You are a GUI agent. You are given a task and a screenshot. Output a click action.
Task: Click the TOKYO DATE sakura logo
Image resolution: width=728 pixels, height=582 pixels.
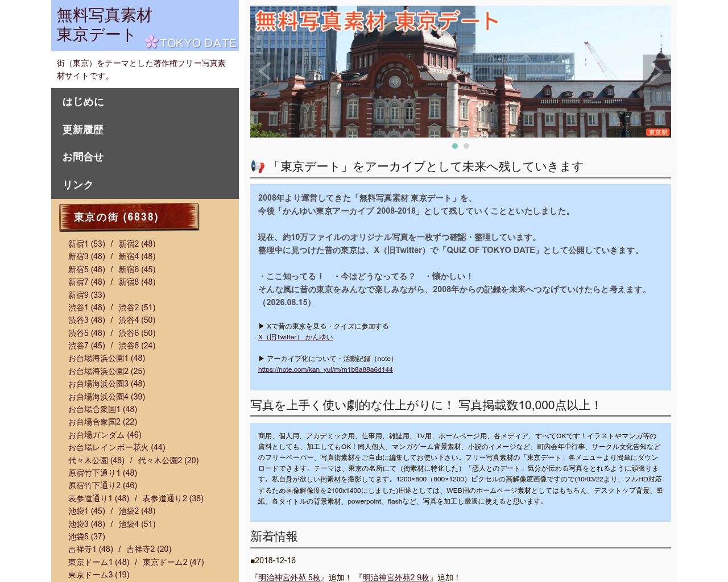pos(190,42)
